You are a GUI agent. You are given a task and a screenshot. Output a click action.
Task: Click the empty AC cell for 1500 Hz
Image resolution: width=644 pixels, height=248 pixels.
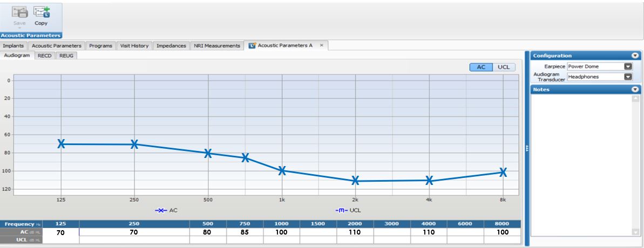pyautogui.click(x=318, y=232)
